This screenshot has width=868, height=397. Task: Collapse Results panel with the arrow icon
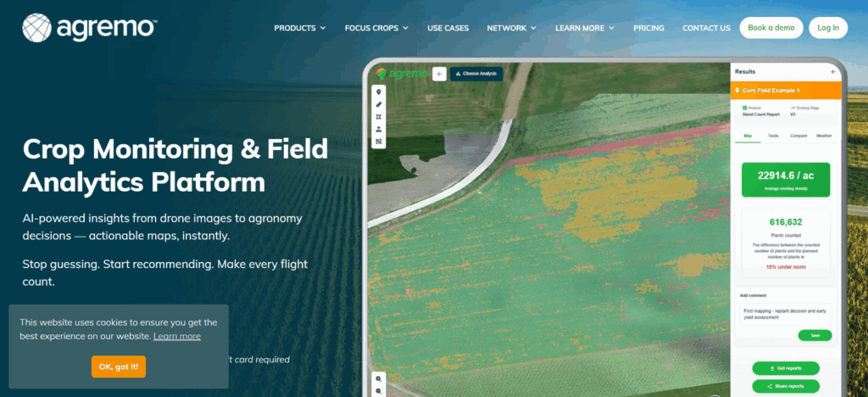pos(832,72)
